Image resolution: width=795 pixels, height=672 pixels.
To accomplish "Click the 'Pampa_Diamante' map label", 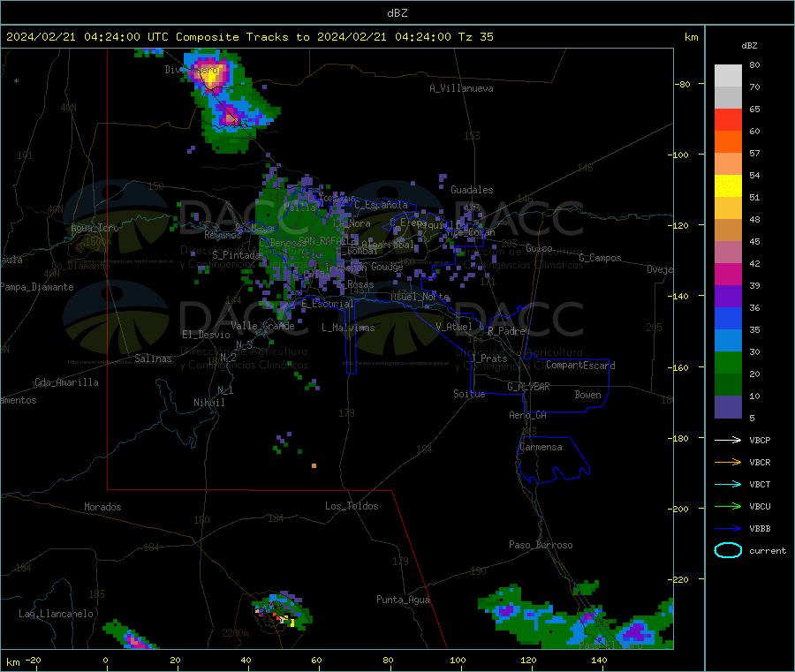I will click(x=36, y=287).
